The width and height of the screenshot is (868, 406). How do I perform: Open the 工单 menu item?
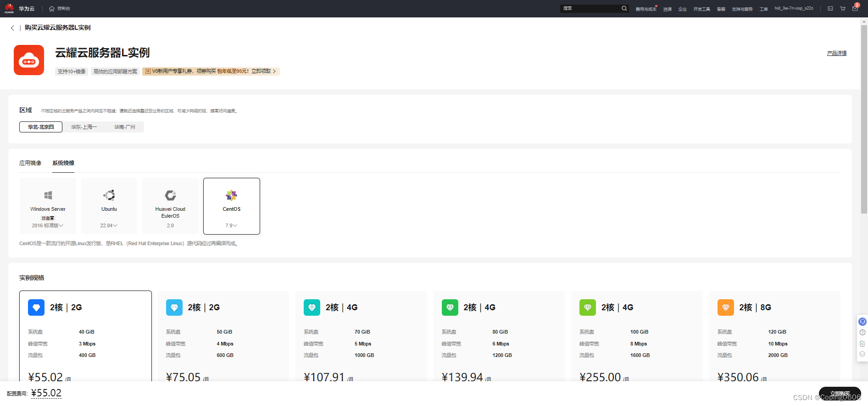tap(763, 9)
